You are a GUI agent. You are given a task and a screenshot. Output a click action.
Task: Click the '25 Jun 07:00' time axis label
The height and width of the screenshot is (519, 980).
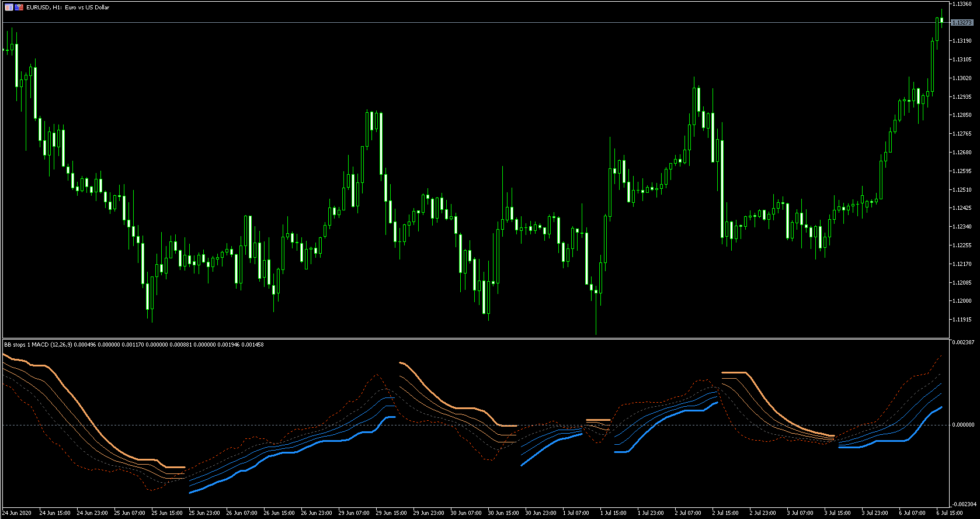(x=130, y=513)
